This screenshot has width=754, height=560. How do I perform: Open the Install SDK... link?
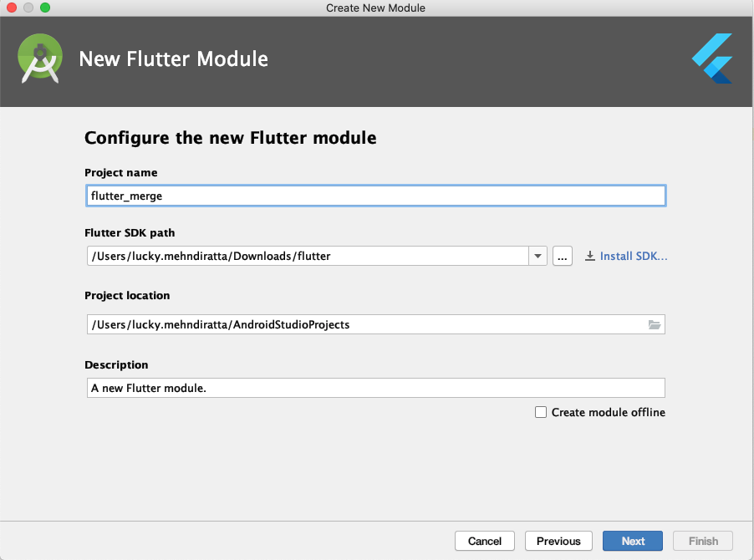pyautogui.click(x=634, y=256)
